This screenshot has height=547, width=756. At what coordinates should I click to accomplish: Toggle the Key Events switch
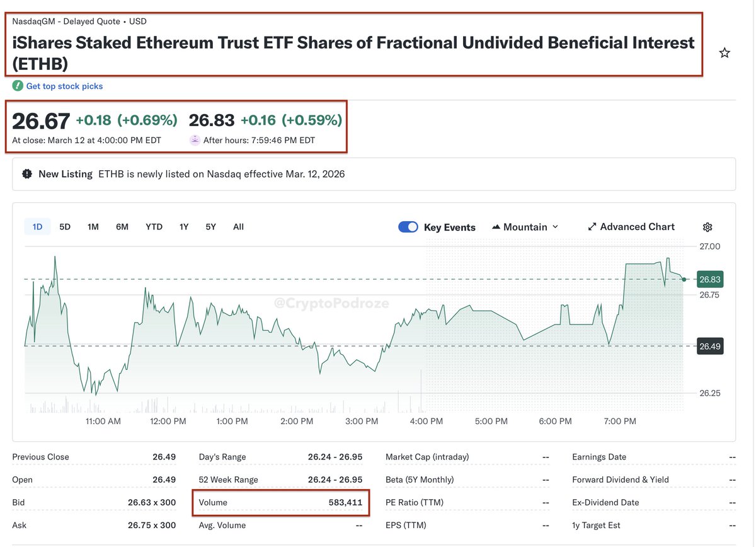tap(408, 227)
